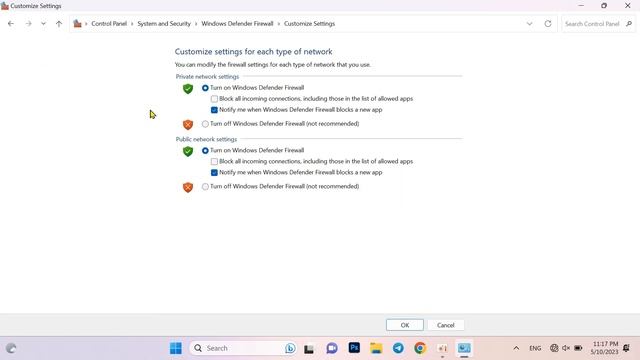Select public Turn on Windows Defender Firewall

(x=205, y=151)
